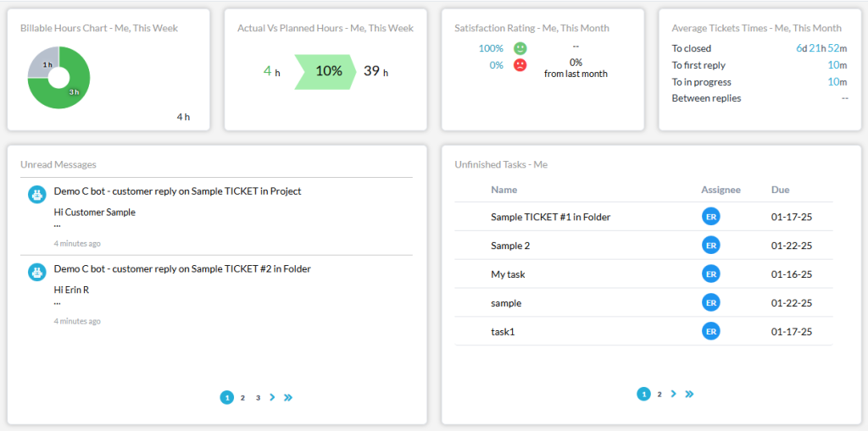Open page 2 of Unfinished Tasks

(659, 394)
